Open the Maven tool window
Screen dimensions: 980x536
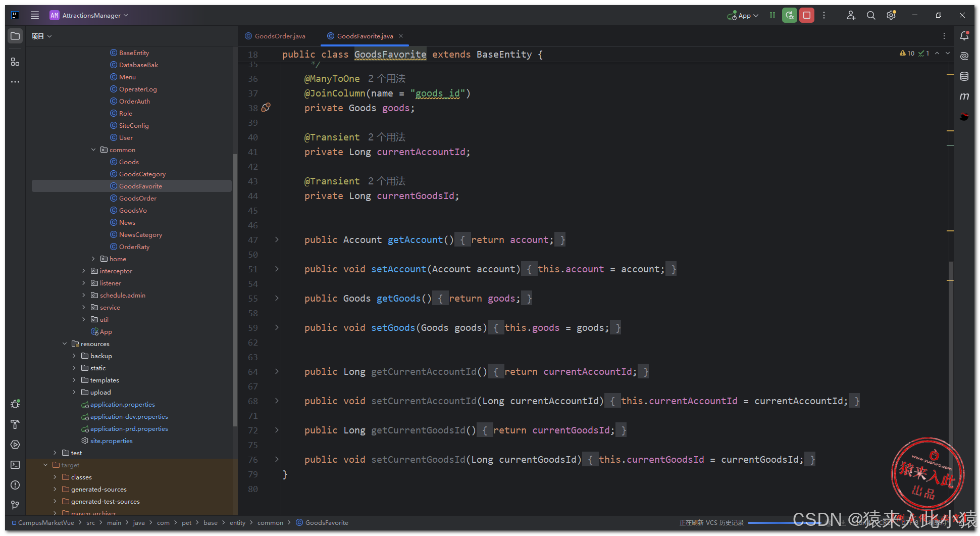(964, 96)
